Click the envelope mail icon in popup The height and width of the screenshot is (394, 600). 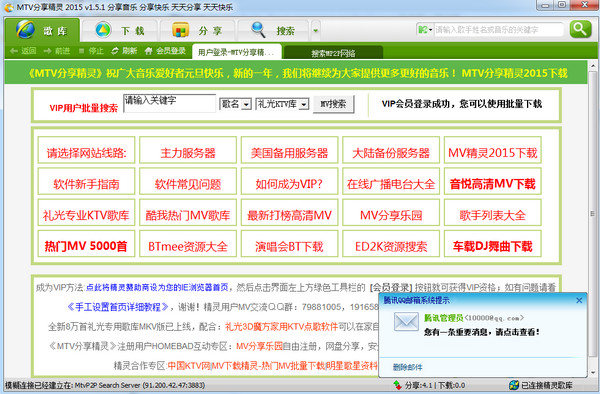click(406, 321)
